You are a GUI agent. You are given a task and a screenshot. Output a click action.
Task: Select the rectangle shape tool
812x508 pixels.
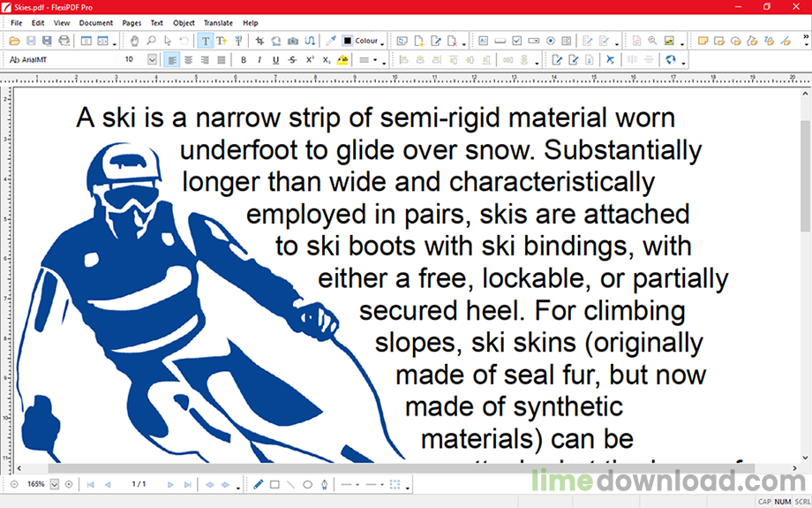coord(274,485)
